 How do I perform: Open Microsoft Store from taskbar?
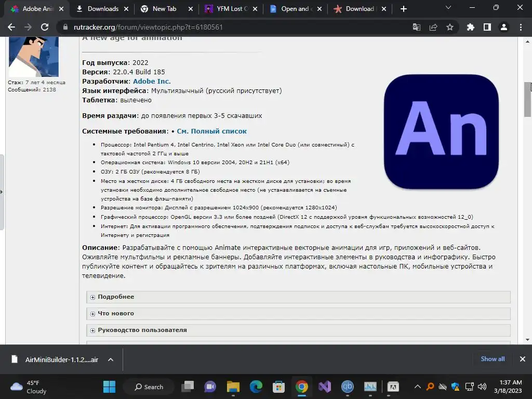pos(278,387)
